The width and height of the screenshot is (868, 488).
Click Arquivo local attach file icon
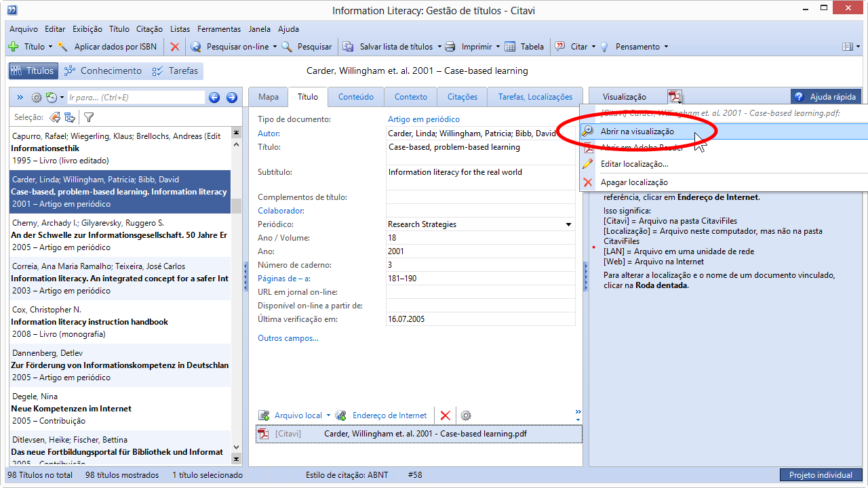(x=264, y=415)
